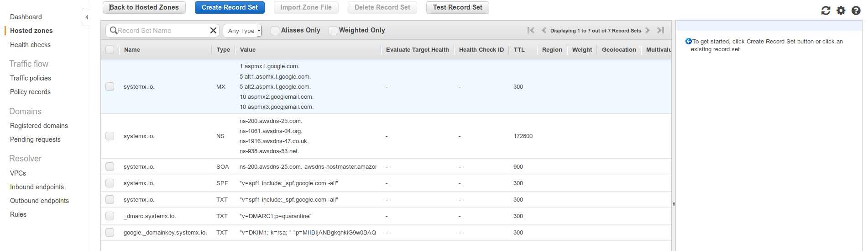Clear the record set name search
The height and width of the screenshot is (251, 868).
point(213,31)
